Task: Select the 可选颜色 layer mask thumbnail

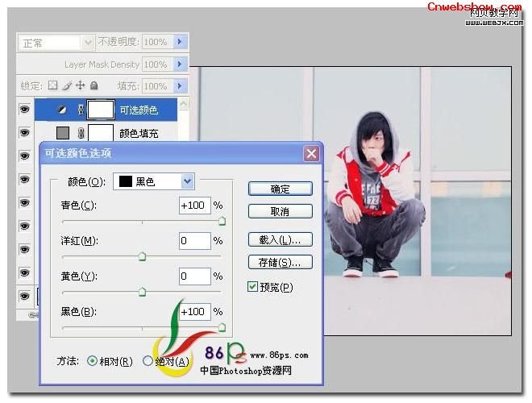Action: tap(101, 110)
